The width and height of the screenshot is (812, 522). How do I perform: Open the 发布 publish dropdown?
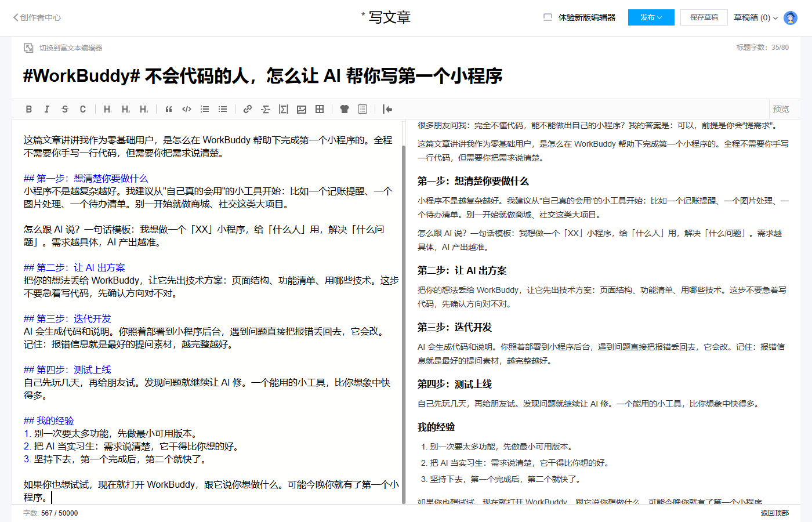pyautogui.click(x=651, y=17)
